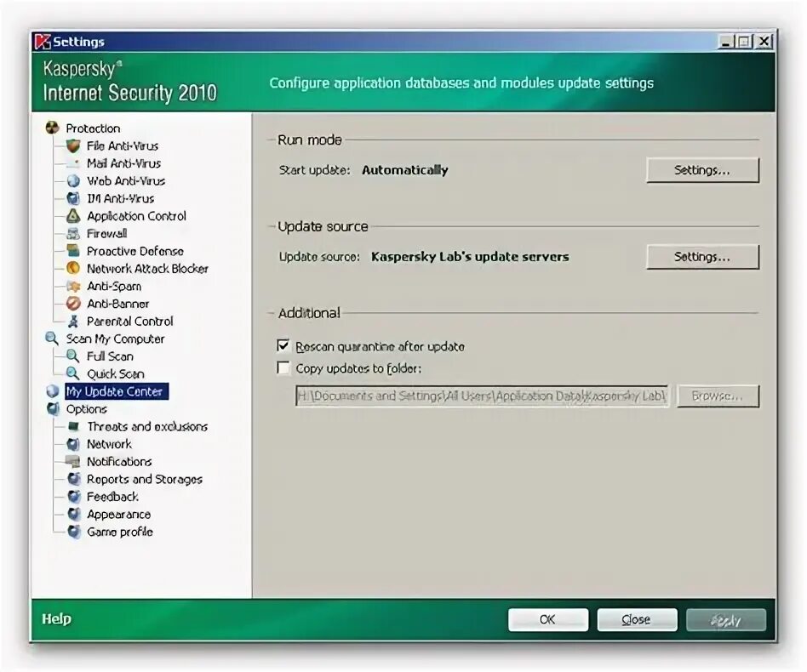Click the IM Anti-Virus icon
Viewport: 807px width, 672px height.
point(73,198)
